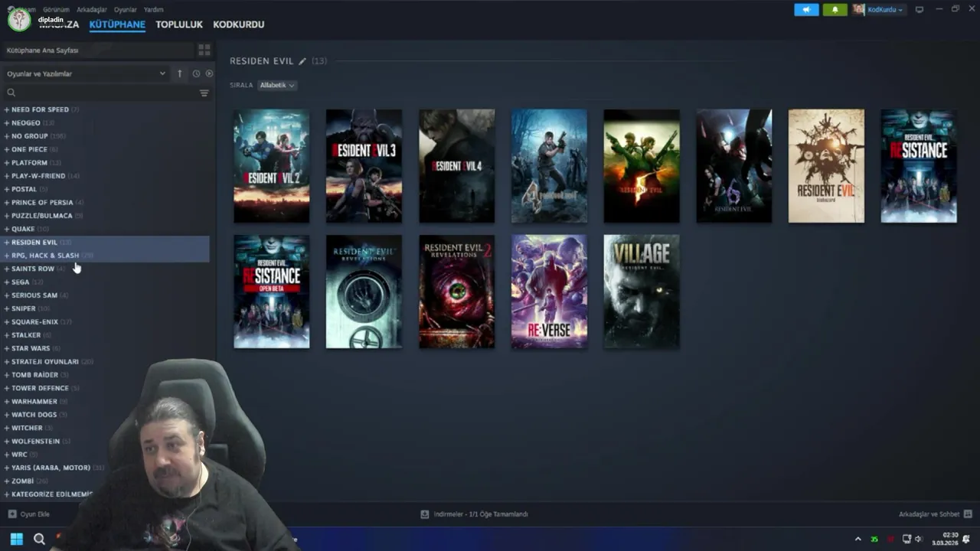Select the WITCHER collection row
This screenshot has height=551, width=980.
(x=106, y=428)
